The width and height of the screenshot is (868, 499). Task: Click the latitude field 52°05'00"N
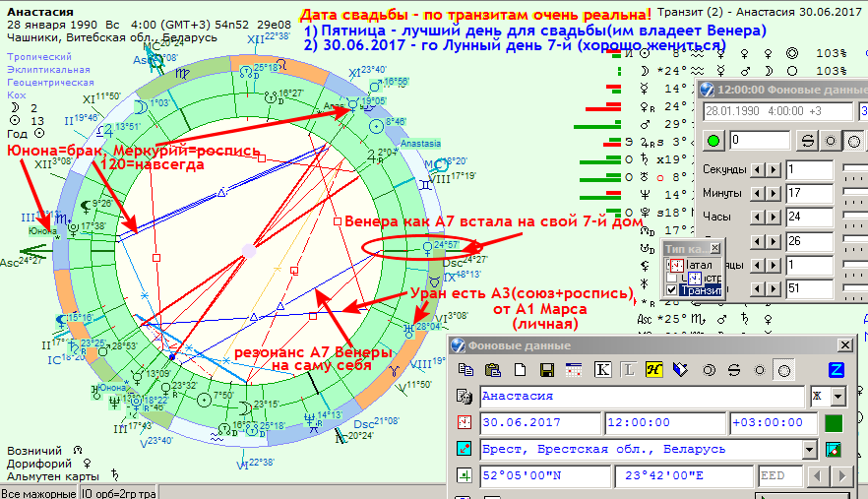pos(545,475)
